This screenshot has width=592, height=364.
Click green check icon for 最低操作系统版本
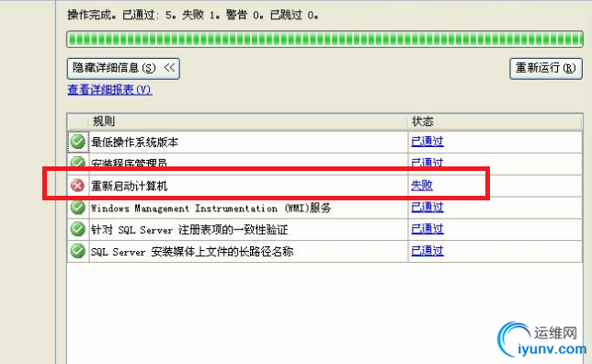(78, 142)
